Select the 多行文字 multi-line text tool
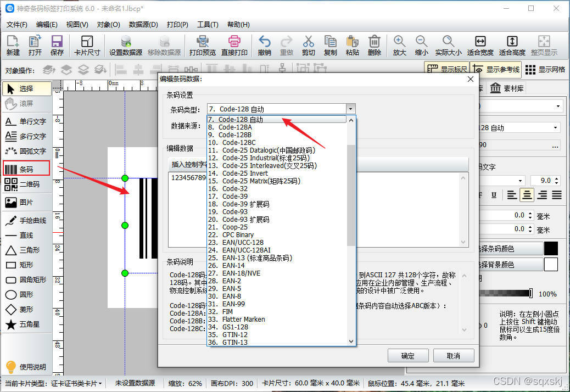The width and height of the screenshot is (570, 392). (26, 136)
